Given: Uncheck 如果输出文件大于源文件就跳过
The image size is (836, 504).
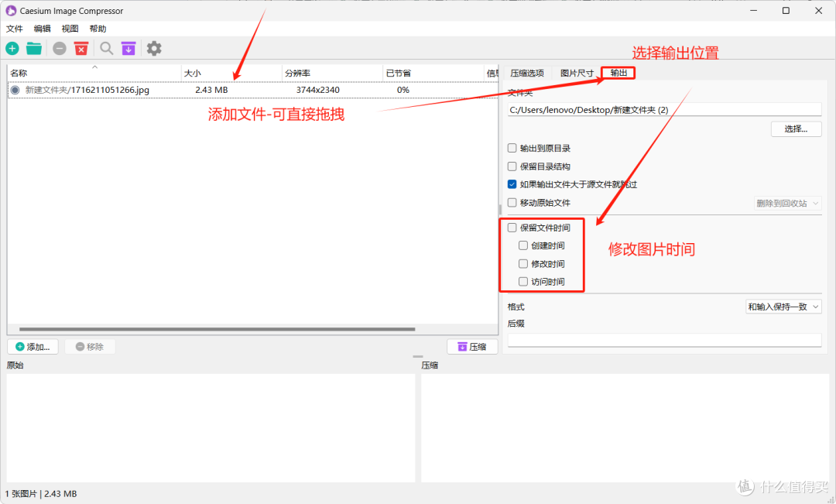Looking at the screenshot, I should (x=512, y=184).
